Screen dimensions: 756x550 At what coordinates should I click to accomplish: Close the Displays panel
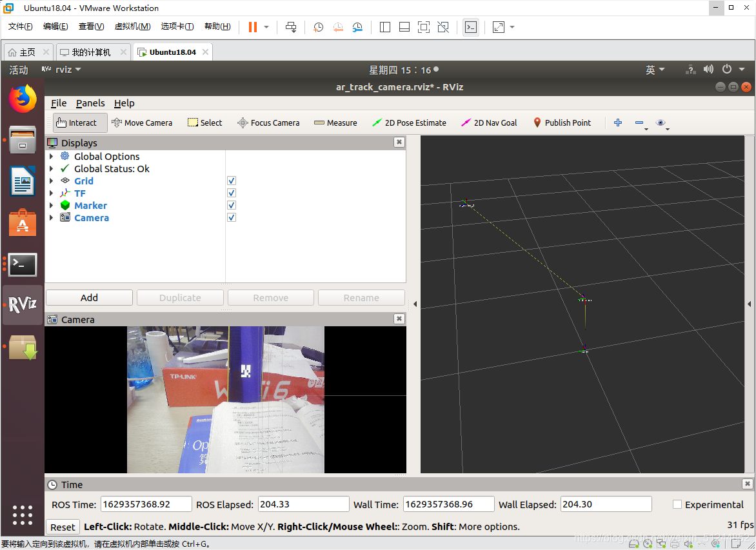pos(399,142)
